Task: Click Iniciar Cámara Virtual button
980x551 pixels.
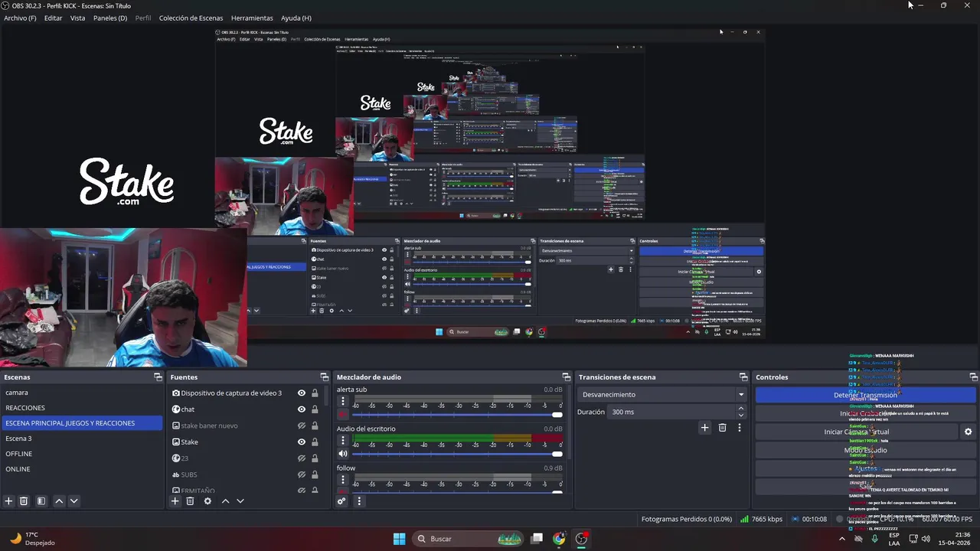Action: click(x=857, y=432)
